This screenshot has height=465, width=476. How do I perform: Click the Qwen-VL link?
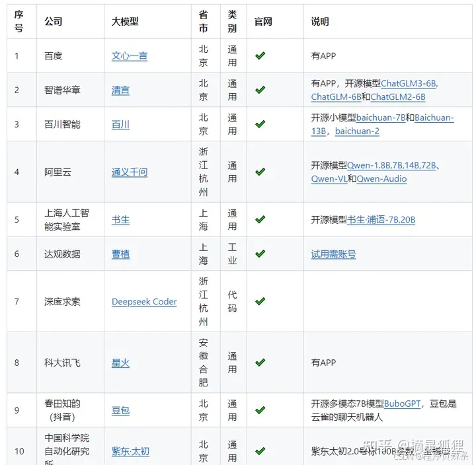point(329,179)
